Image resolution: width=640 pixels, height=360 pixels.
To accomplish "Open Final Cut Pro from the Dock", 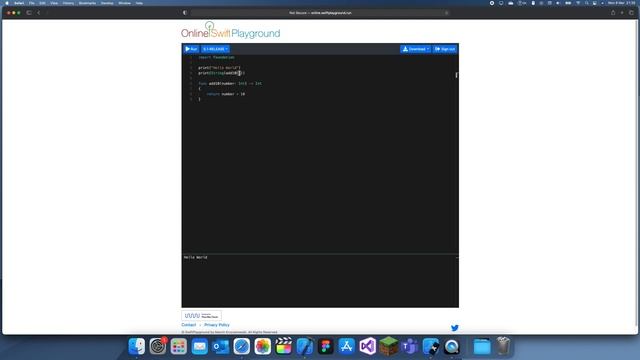I will pos(284,347).
